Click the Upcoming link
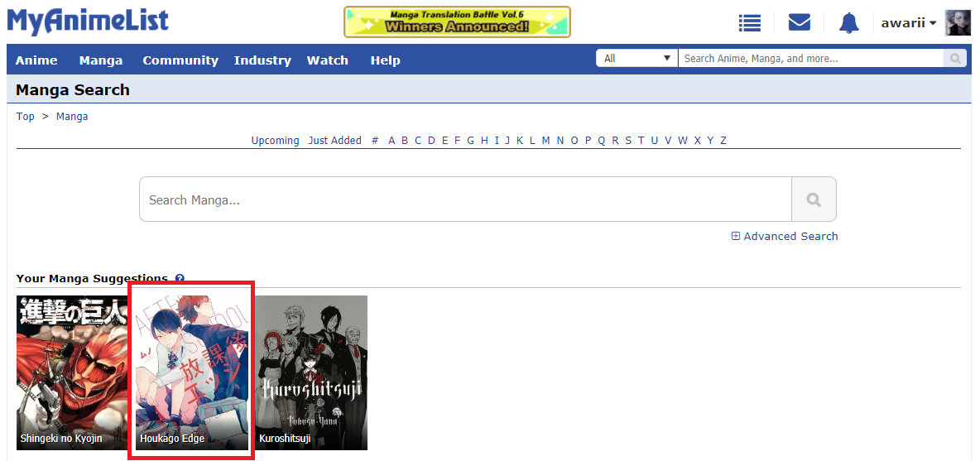Image resolution: width=980 pixels, height=461 pixels. (275, 141)
